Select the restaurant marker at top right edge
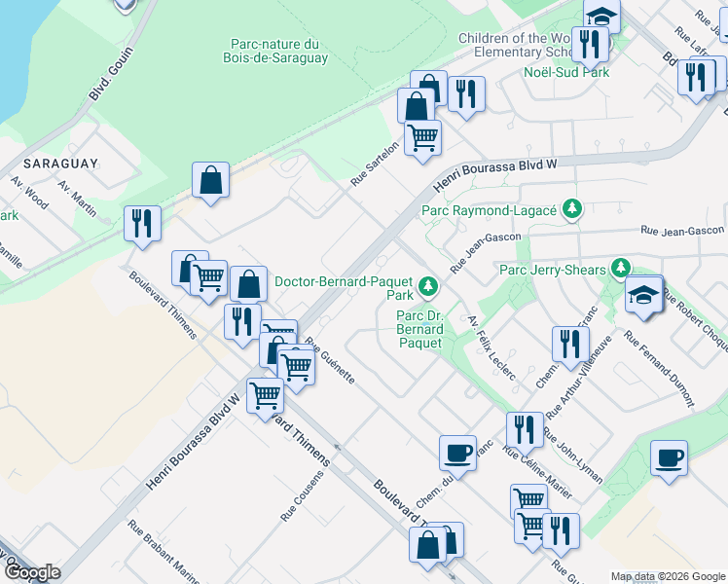 [696, 78]
